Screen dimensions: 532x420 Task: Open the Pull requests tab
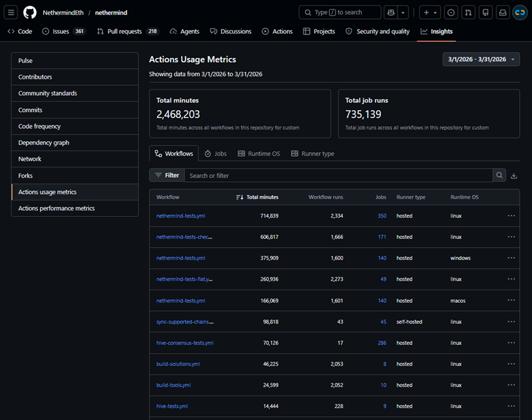[128, 32]
